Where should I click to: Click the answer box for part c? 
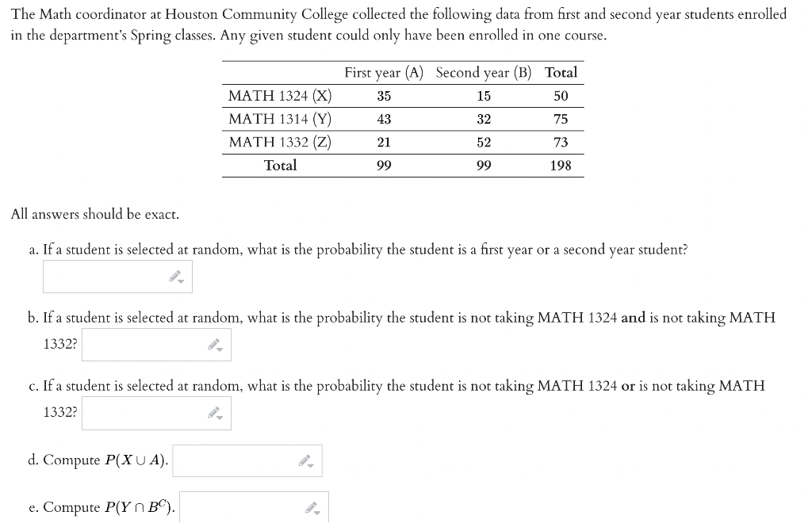click(143, 413)
